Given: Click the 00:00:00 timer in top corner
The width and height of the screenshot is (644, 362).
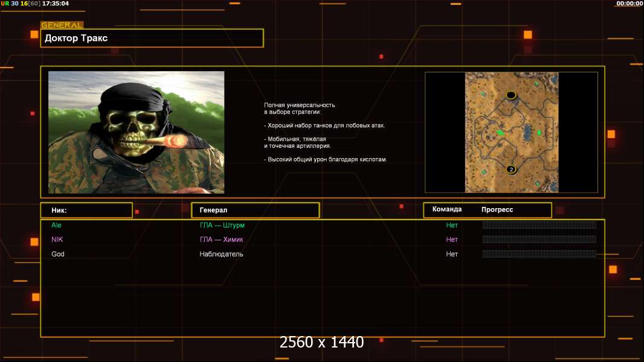Looking at the screenshot, I should click(629, 4).
